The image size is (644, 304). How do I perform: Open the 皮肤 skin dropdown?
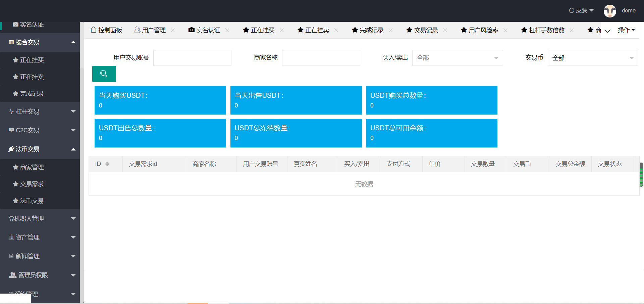pos(581,11)
